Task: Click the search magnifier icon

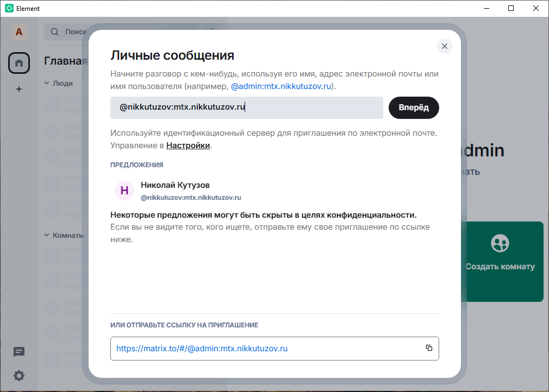Action: pyautogui.click(x=54, y=32)
